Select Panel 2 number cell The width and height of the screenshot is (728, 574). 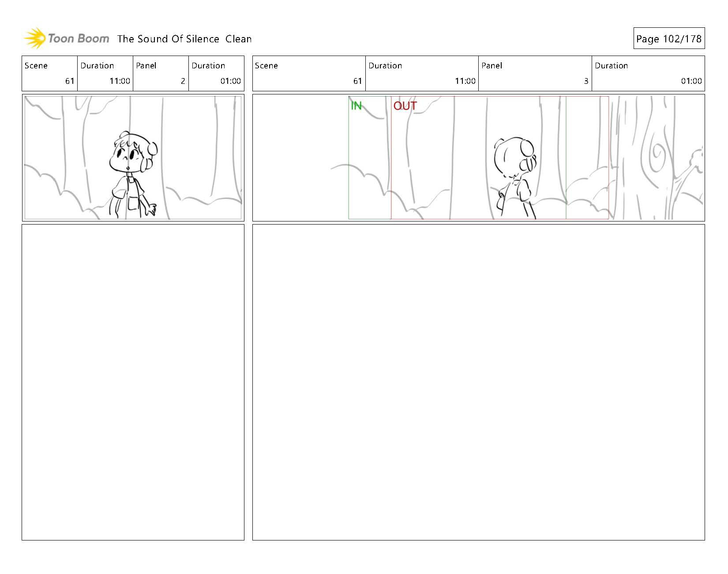(161, 73)
